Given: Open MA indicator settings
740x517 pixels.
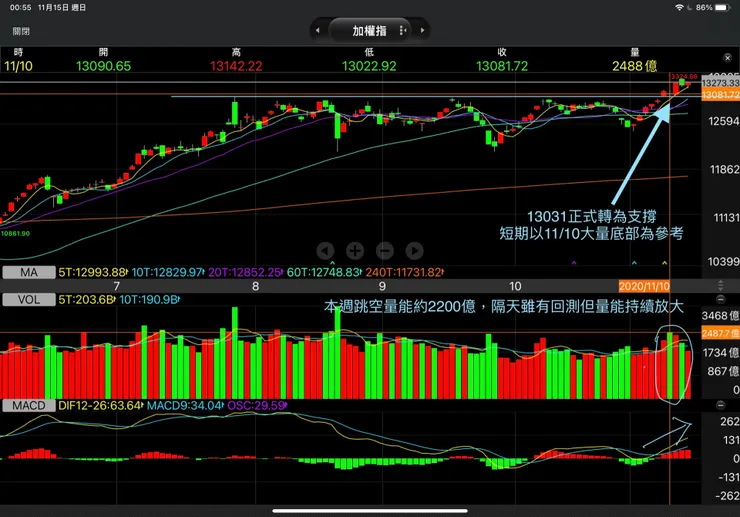Looking at the screenshot, I should 29,272.
